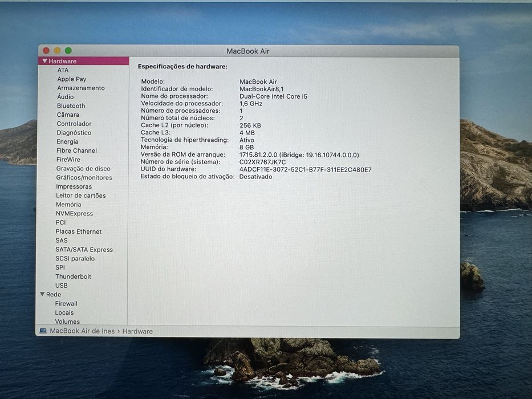Click the 256 KB L2 cache value
Viewport: 532px width, 399px height.
(x=250, y=125)
